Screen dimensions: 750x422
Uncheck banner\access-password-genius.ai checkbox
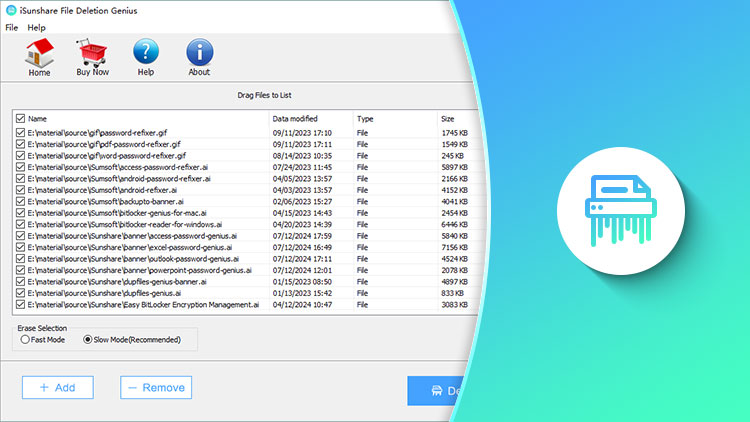coord(20,236)
